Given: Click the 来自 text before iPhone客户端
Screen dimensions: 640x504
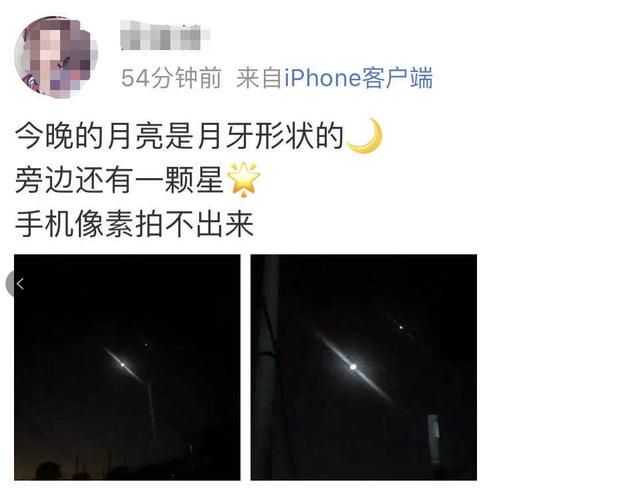Looking at the screenshot, I should point(259,78).
